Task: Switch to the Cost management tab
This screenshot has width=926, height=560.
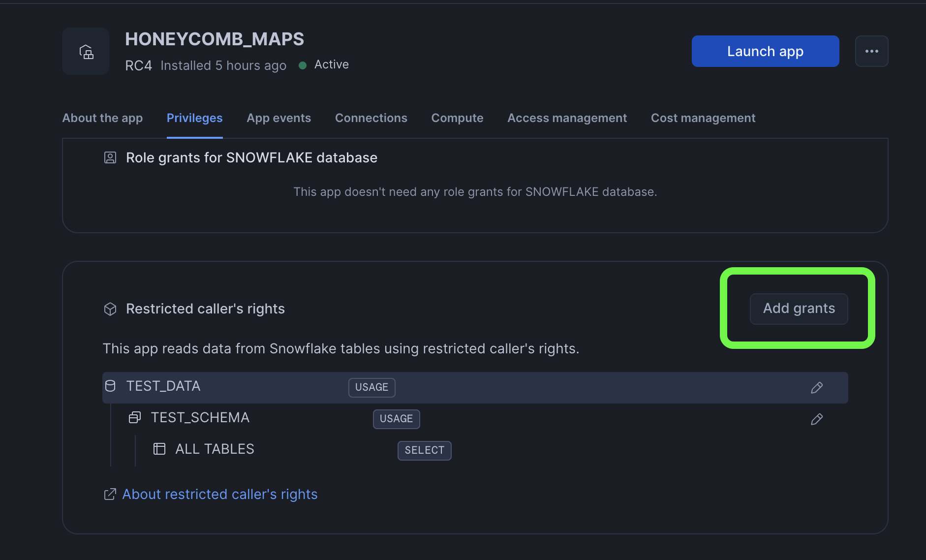Action: (703, 118)
